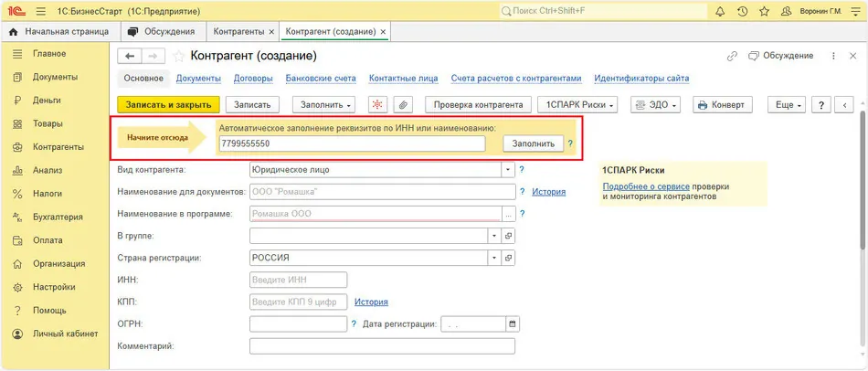The image size is (868, 371).
Task: Open Контактные лица section
Action: click(x=404, y=79)
